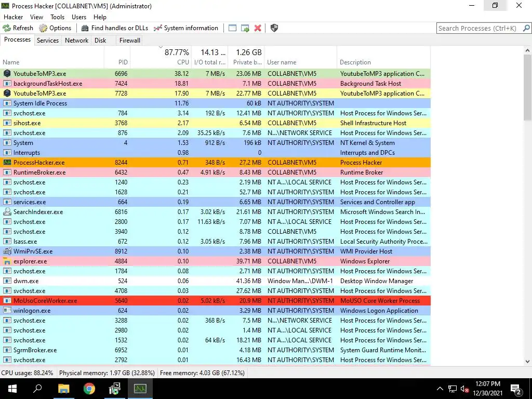Select the services.exe row
This screenshot has height=399, width=532.
tap(216, 202)
